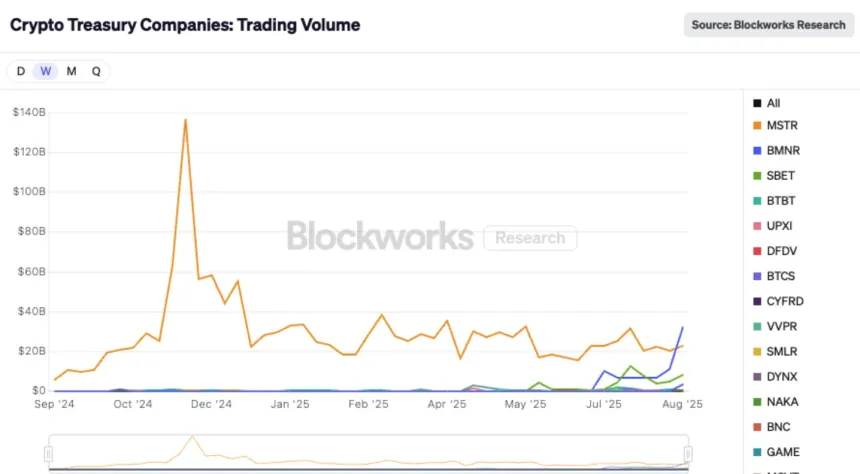Screen dimensions: 860x474
Task: Select the quarterly (Q) interval
Action: click(x=96, y=71)
